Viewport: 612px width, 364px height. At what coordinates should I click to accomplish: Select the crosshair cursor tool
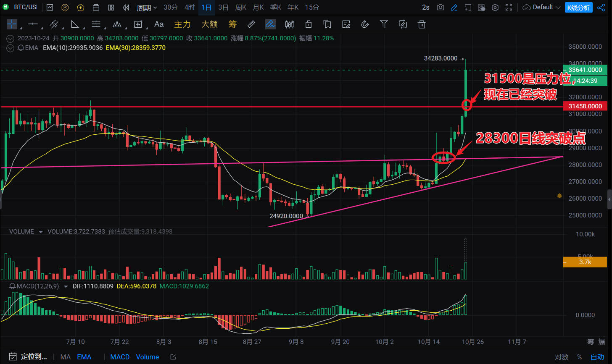pyautogui.click(x=12, y=24)
